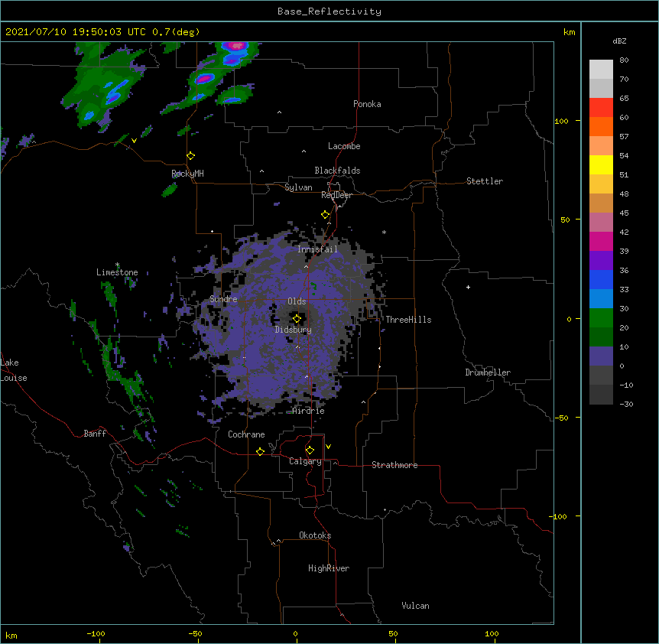Image resolution: width=659 pixels, height=644 pixels.
Task: Click the Didsbury city label
Action: (x=294, y=330)
